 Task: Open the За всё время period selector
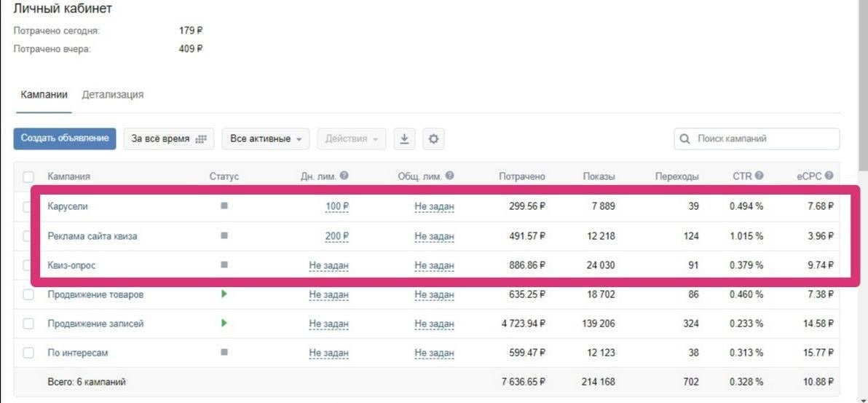pos(168,139)
